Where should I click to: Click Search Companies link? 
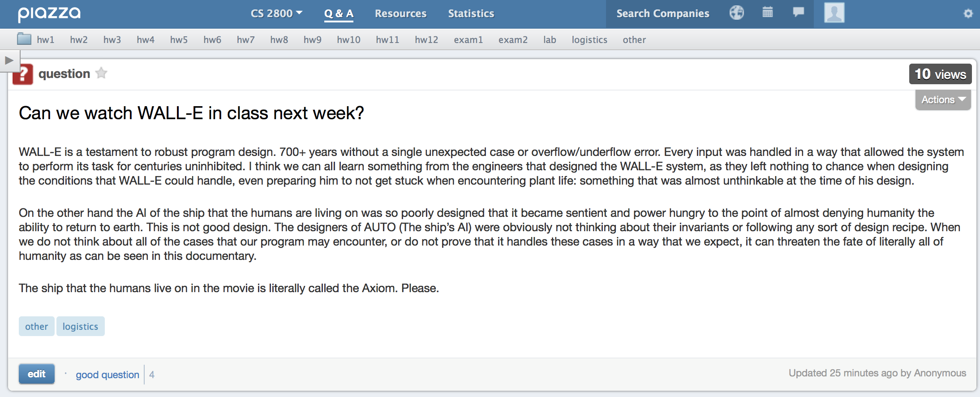(x=662, y=13)
